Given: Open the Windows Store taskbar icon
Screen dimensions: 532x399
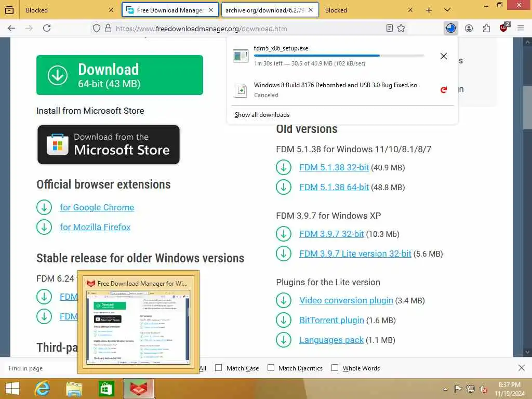Looking at the screenshot, I should pos(106,389).
